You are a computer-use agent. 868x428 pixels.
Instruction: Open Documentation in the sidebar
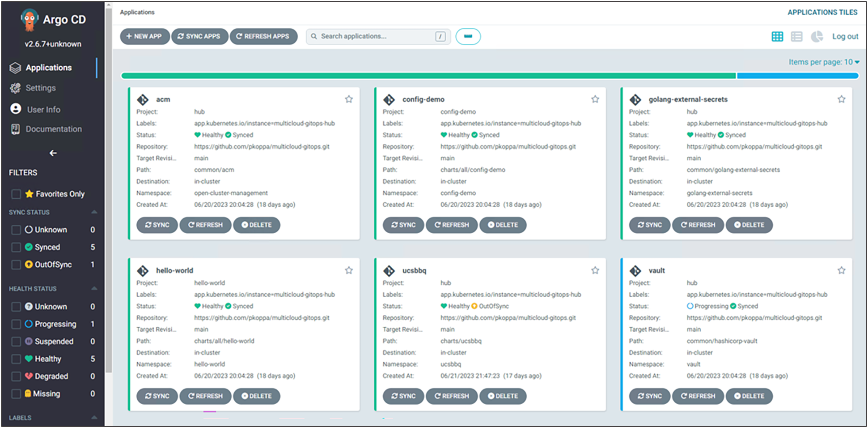tap(54, 129)
